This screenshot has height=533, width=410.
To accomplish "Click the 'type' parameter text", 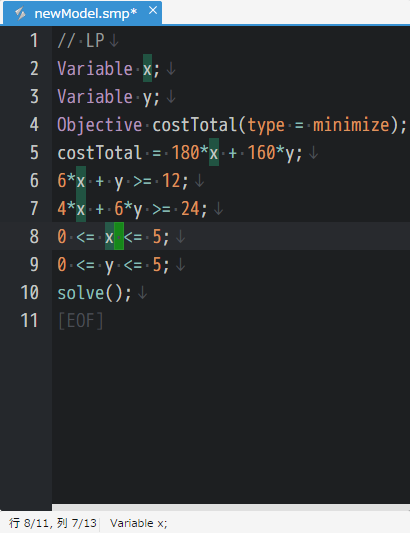I will [266, 125].
